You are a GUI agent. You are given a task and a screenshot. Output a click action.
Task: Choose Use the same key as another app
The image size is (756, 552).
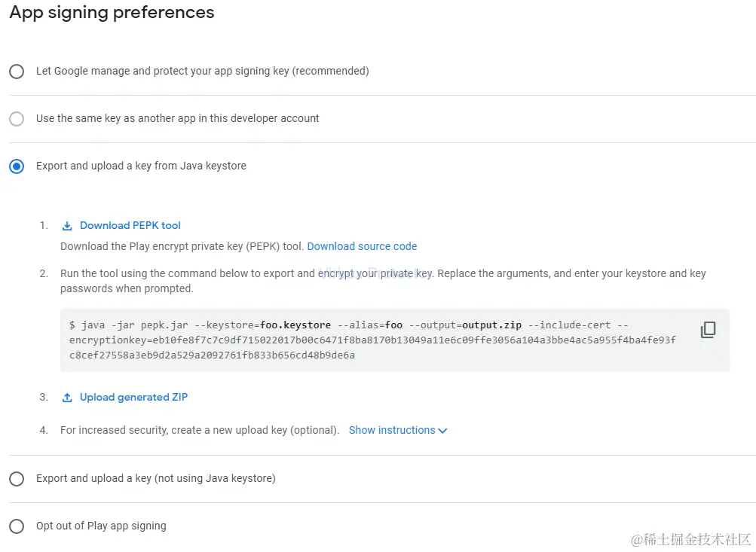point(17,119)
